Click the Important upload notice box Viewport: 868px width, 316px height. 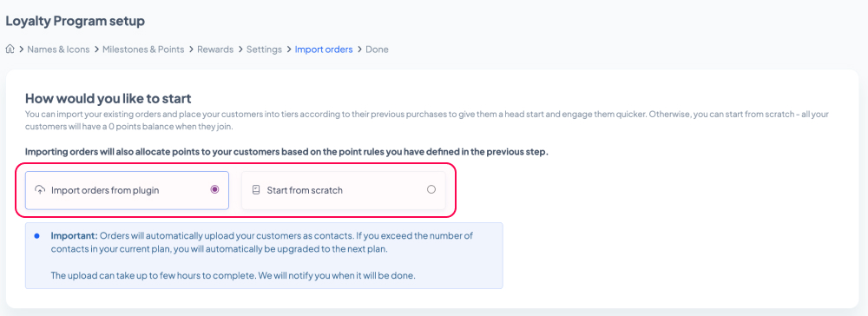click(x=264, y=256)
